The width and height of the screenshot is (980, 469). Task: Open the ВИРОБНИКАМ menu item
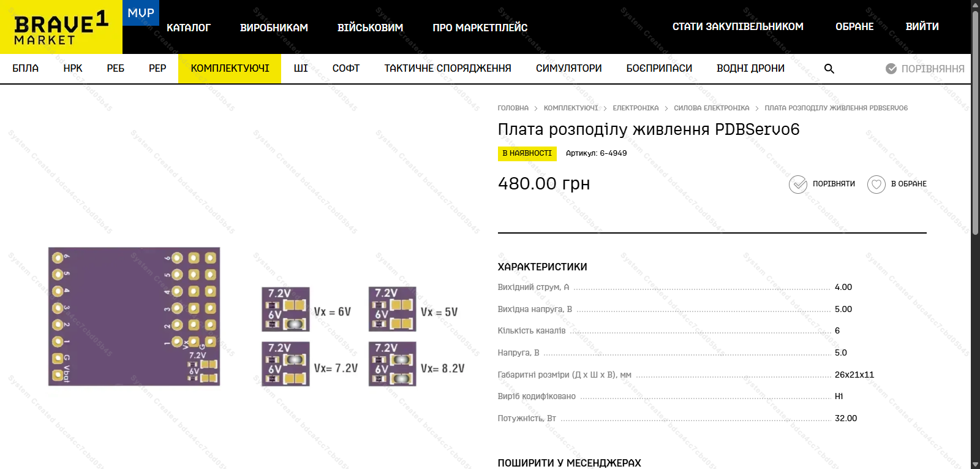tap(274, 28)
